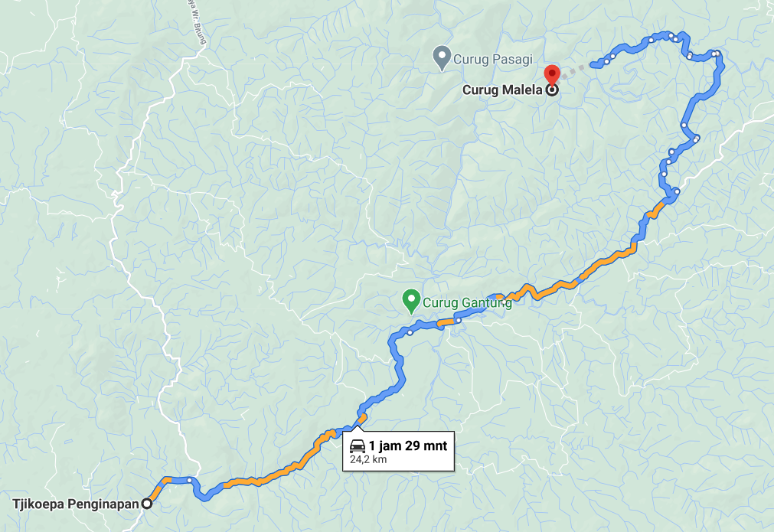Open the green Curug Gantung waterfall pin
The height and width of the screenshot is (532, 774).
tap(411, 302)
